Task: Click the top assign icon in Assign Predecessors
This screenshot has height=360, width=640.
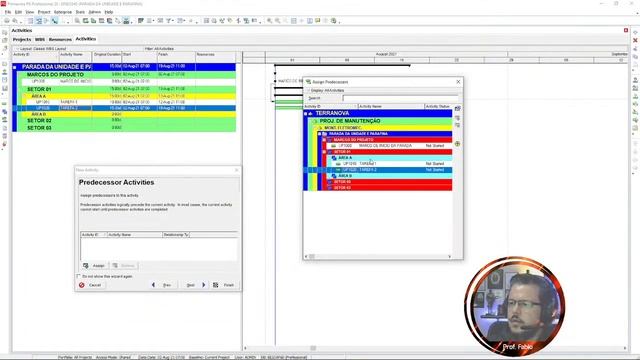Action: [x=458, y=109]
